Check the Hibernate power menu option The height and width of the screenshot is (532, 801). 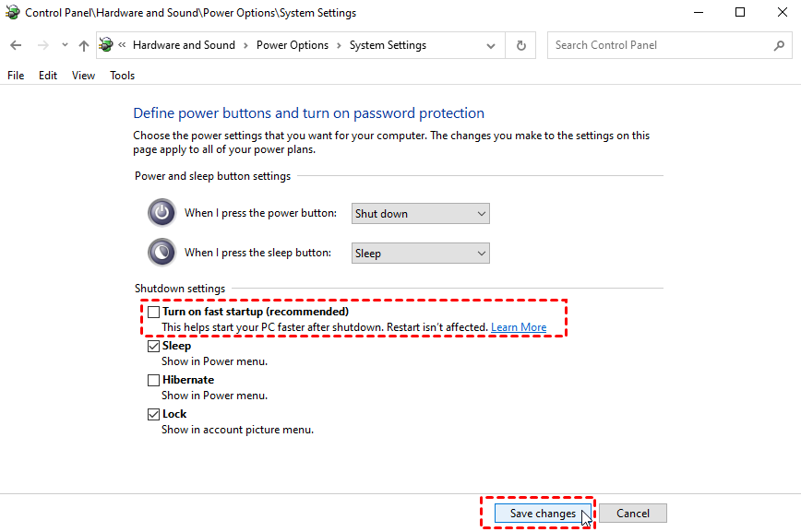154,380
